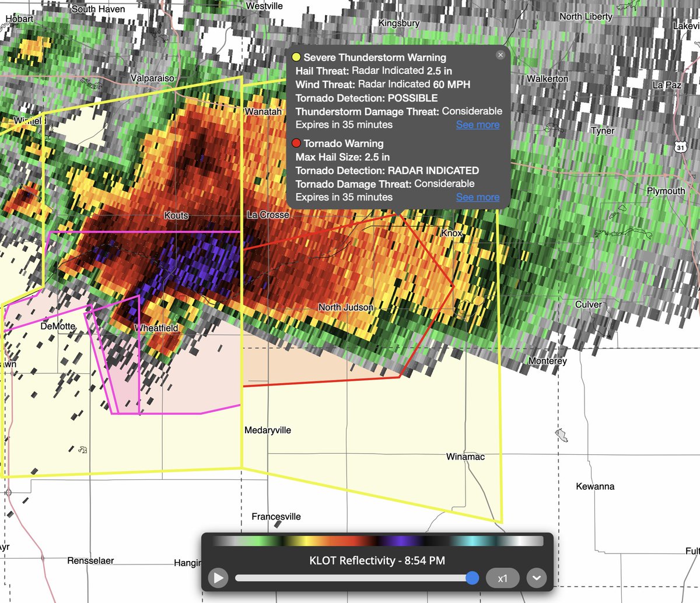This screenshot has height=603, width=700.
Task: Click the Tyner town label
Action: pos(603,131)
